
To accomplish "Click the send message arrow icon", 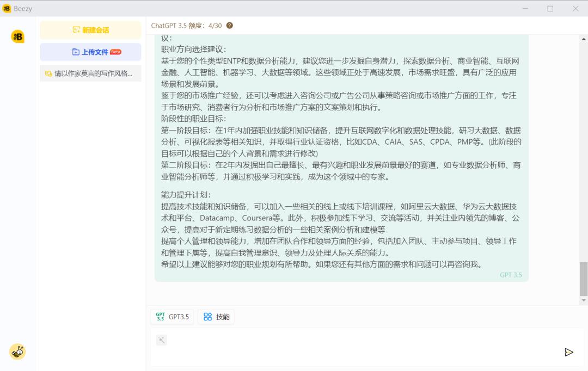I will (x=569, y=352).
